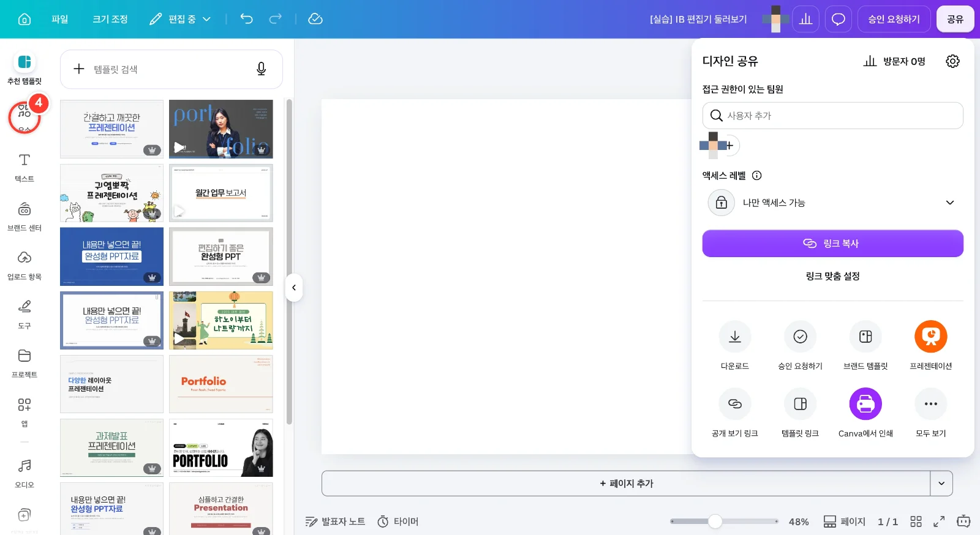Open 링크 맞춤 설정 link
The height and width of the screenshot is (535, 980).
[x=833, y=276]
